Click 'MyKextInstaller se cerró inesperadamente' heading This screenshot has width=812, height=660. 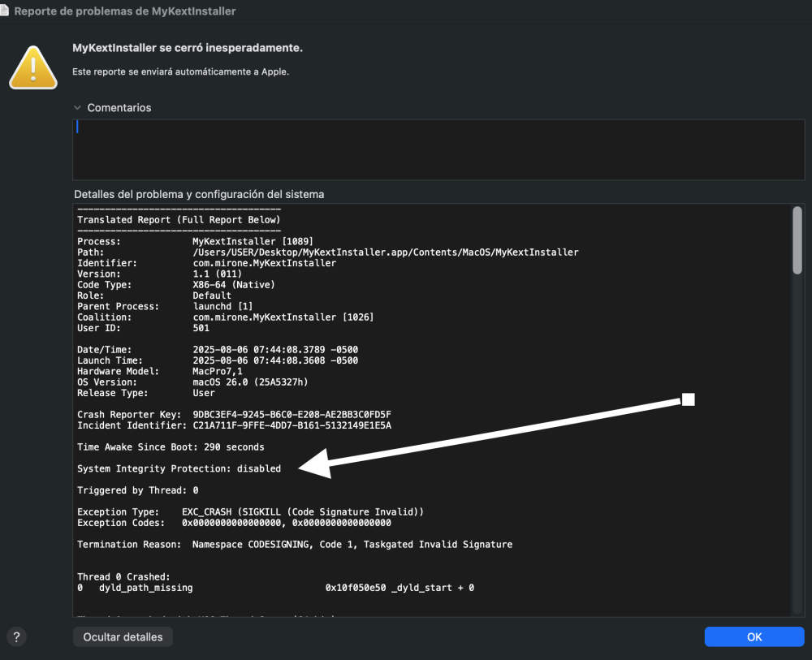[x=188, y=48]
